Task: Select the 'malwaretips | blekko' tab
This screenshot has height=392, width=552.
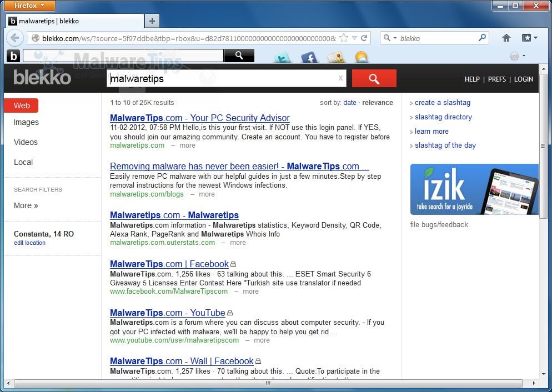Action: pos(75,21)
